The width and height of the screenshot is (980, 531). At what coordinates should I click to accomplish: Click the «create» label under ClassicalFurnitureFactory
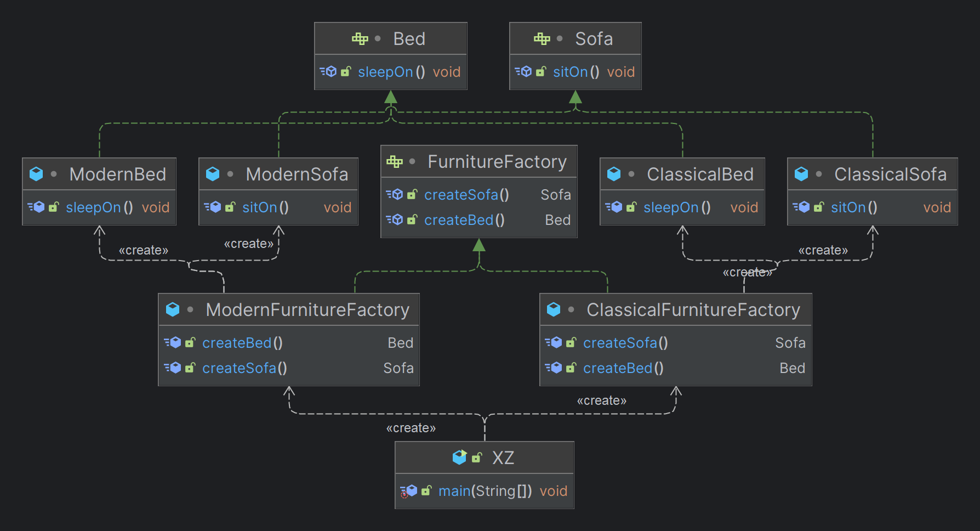pos(602,400)
